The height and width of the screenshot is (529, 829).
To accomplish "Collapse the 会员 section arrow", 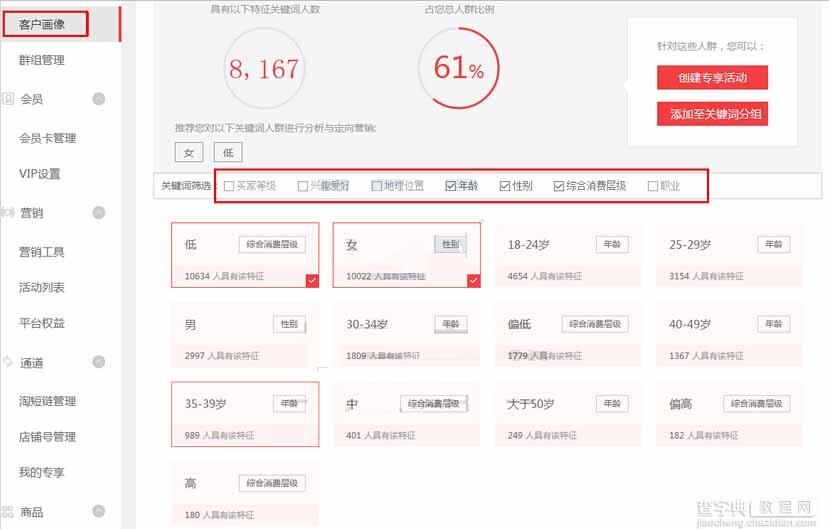I will (98, 99).
